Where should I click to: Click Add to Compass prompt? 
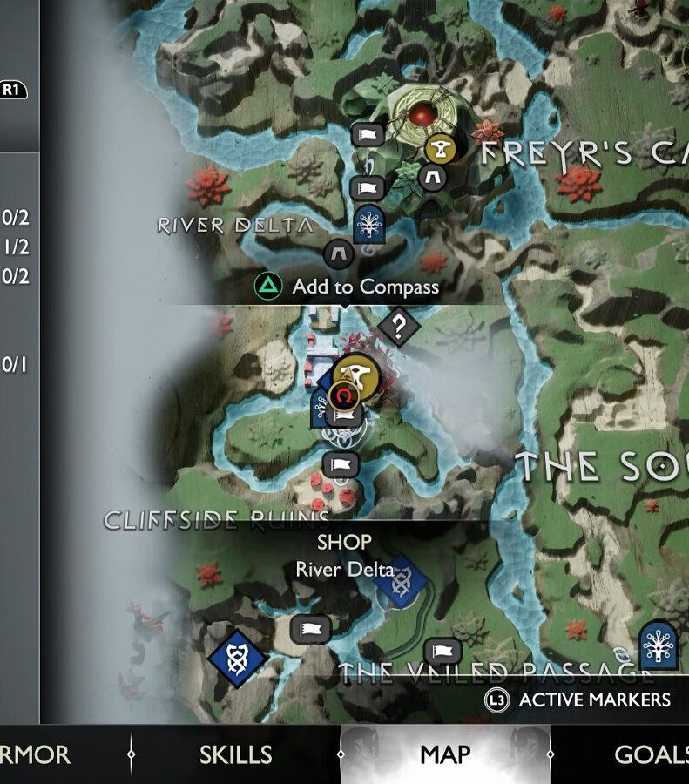347,287
